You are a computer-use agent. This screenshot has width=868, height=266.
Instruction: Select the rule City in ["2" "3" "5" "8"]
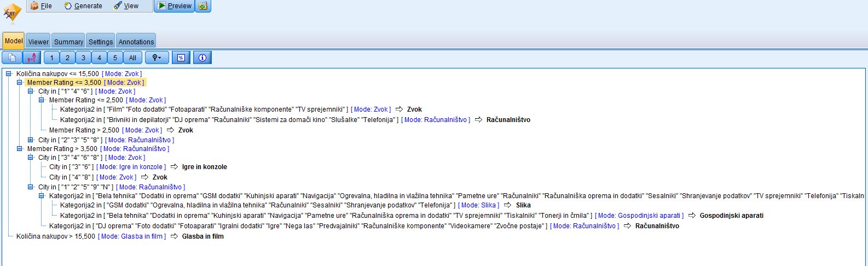[x=106, y=140]
